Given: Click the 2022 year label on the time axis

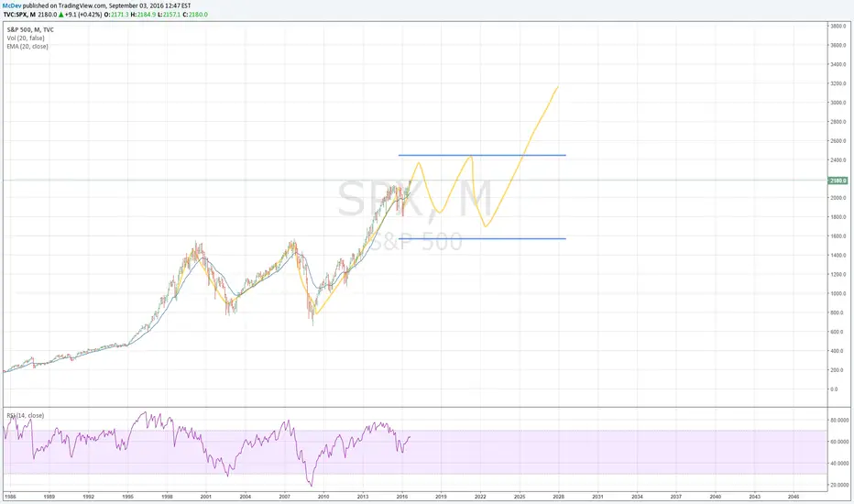Looking at the screenshot, I should pyautogui.click(x=480, y=497).
